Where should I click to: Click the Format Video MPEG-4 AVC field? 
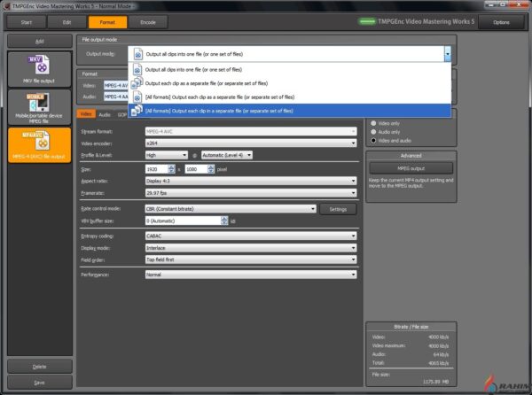click(116, 86)
